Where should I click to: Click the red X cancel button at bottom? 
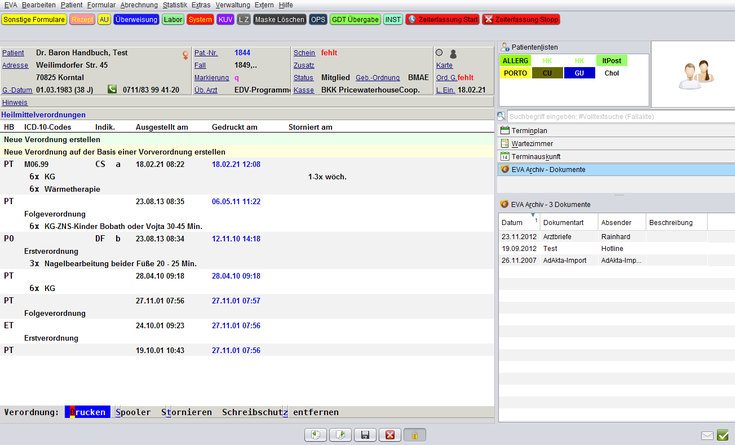pos(390,435)
